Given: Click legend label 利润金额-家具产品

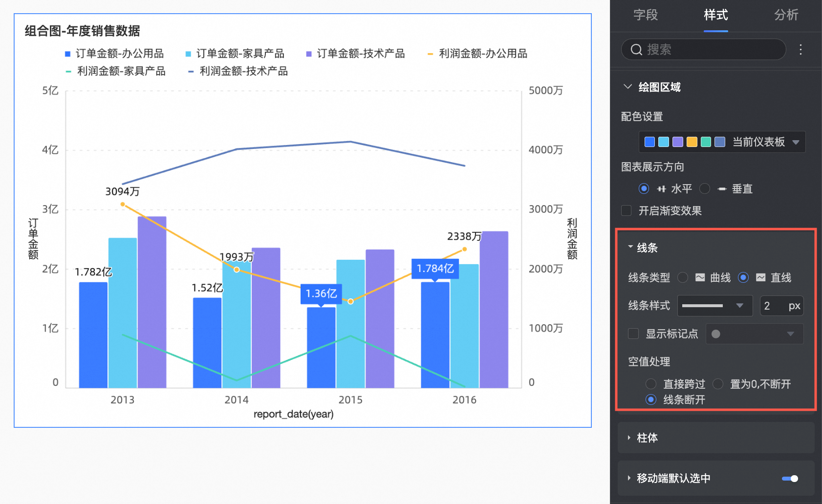Looking at the screenshot, I should pyautogui.click(x=121, y=71).
